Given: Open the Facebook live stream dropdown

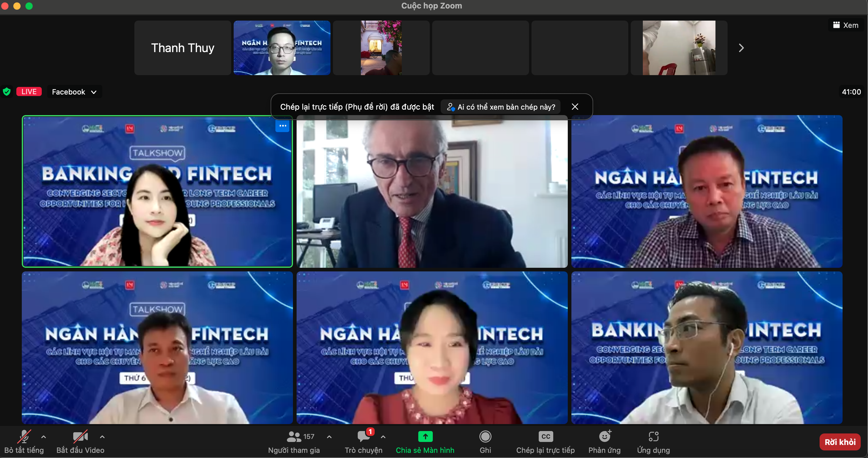Looking at the screenshot, I should [74, 92].
